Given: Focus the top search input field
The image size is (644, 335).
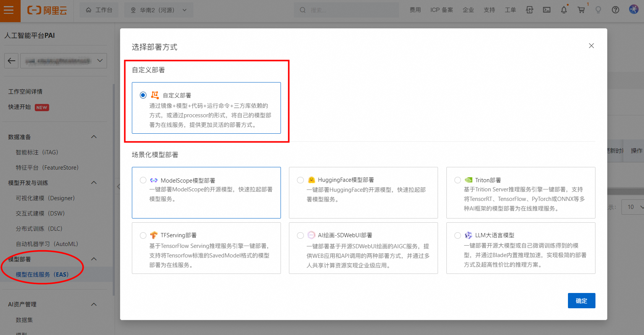Looking at the screenshot, I should (346, 10).
